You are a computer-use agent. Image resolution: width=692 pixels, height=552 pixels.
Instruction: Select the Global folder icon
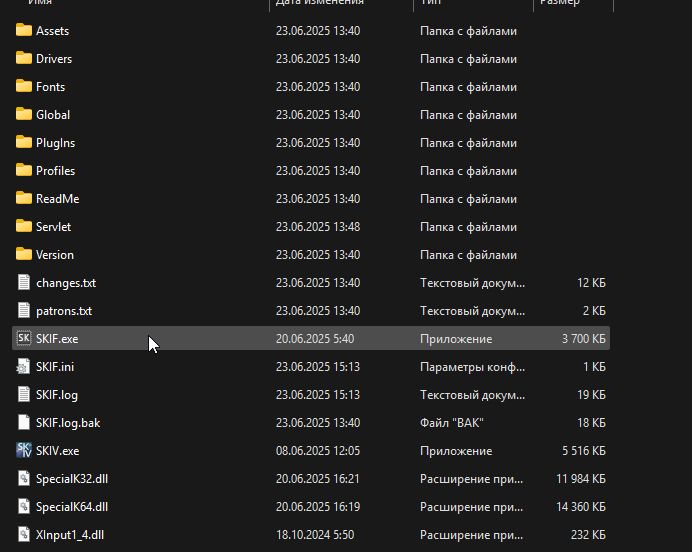(x=24, y=114)
